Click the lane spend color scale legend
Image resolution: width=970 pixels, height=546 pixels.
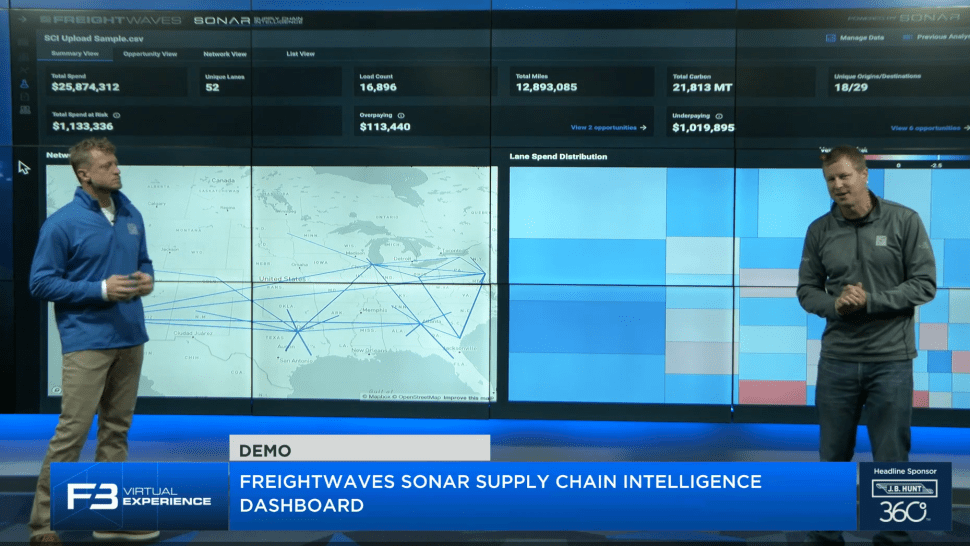tap(917, 158)
